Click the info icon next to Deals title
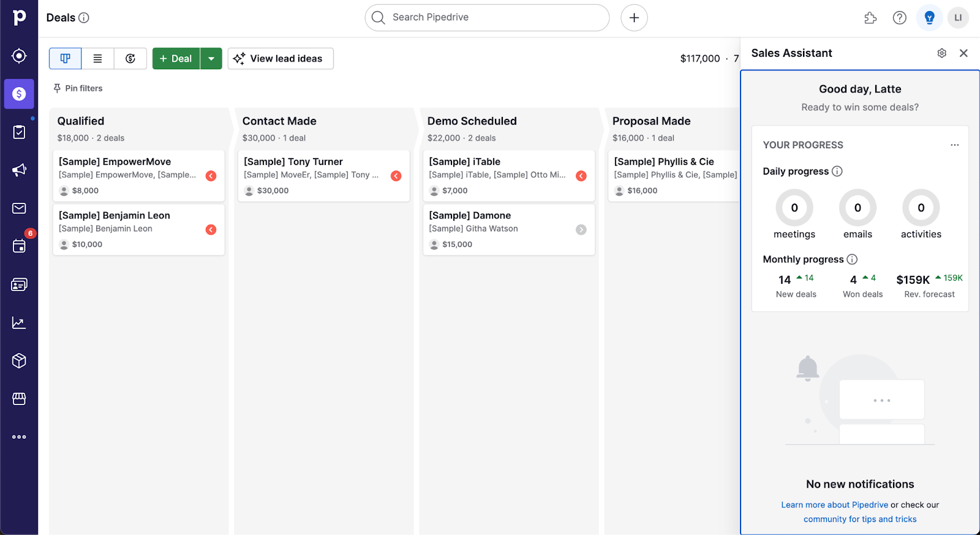 point(84,18)
